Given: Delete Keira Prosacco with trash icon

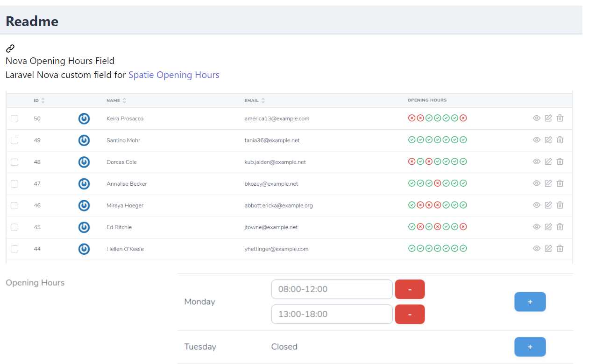Looking at the screenshot, I should pos(560,118).
